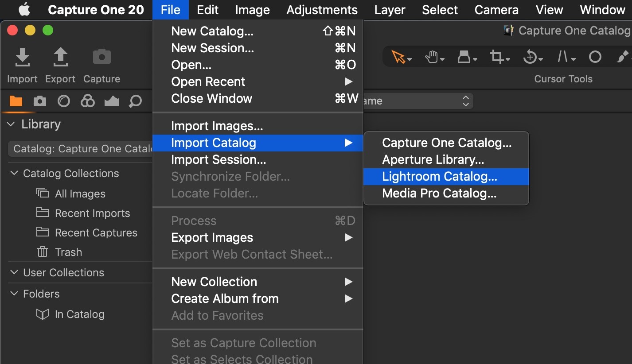Select the Trash collection

click(x=68, y=252)
